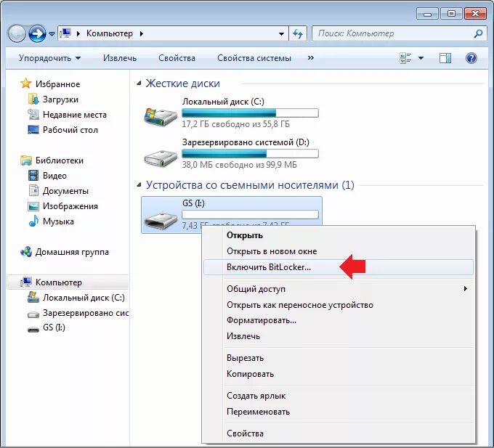Open the recent pages dropdown arrow
Image resolution: width=494 pixels, height=448 pixels.
pyautogui.click(x=52, y=33)
